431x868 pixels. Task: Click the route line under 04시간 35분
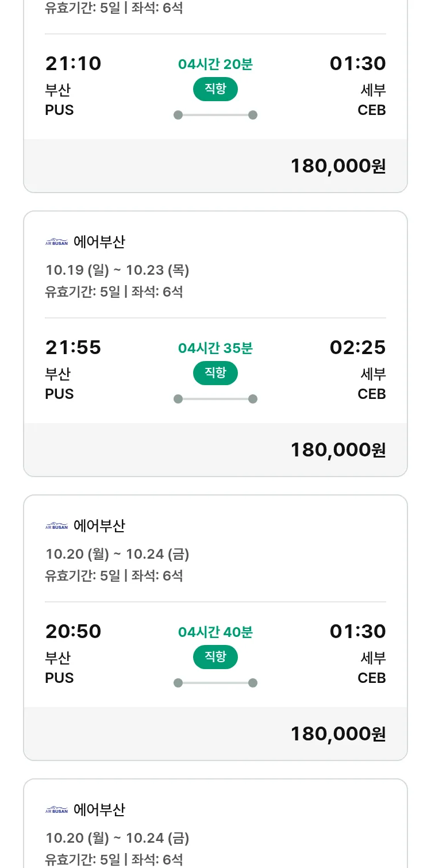[215, 399]
